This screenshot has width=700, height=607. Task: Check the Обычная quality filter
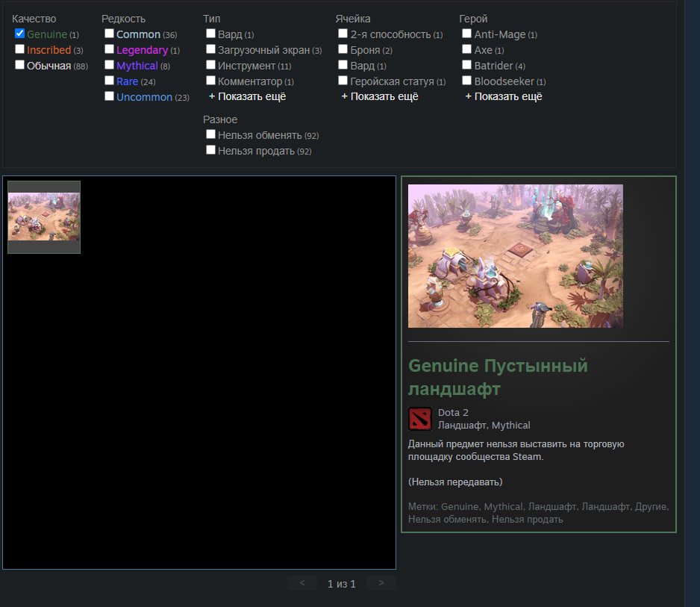click(19, 65)
